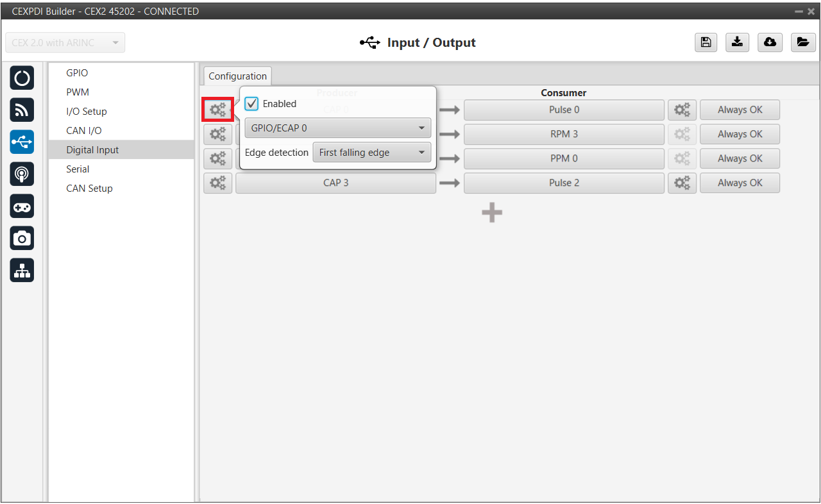The image size is (821, 504).
Task: Expand the Edge detection dropdown
Action: point(371,153)
